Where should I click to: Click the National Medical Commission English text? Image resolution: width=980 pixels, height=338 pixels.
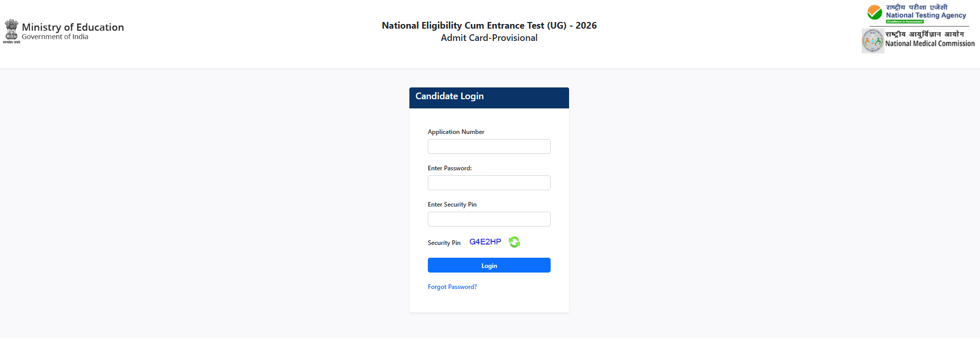pyautogui.click(x=930, y=43)
